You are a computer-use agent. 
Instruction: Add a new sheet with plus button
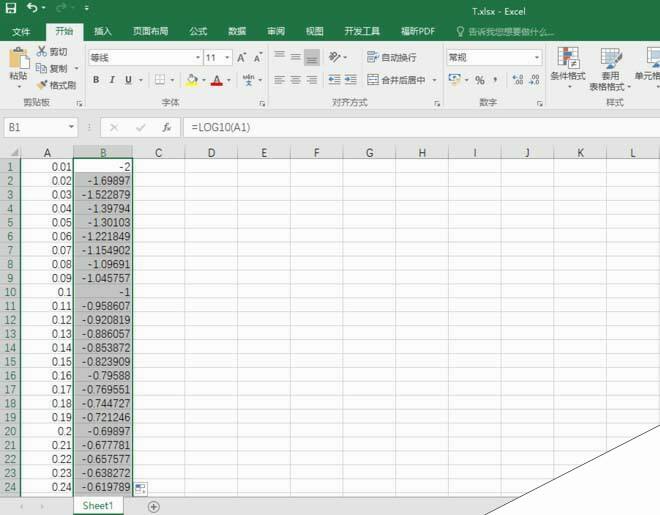click(x=154, y=507)
